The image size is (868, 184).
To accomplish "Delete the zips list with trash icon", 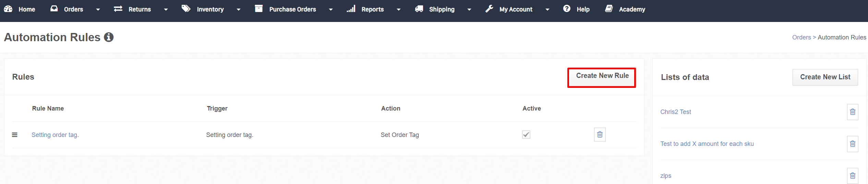I will click(x=853, y=176).
